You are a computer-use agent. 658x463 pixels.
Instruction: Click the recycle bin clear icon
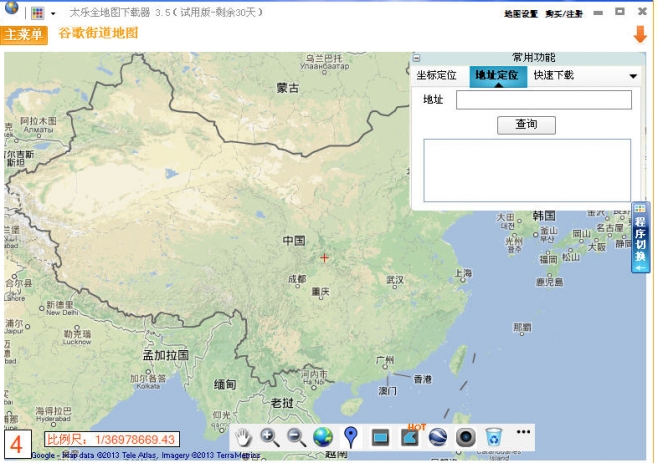tap(494, 437)
